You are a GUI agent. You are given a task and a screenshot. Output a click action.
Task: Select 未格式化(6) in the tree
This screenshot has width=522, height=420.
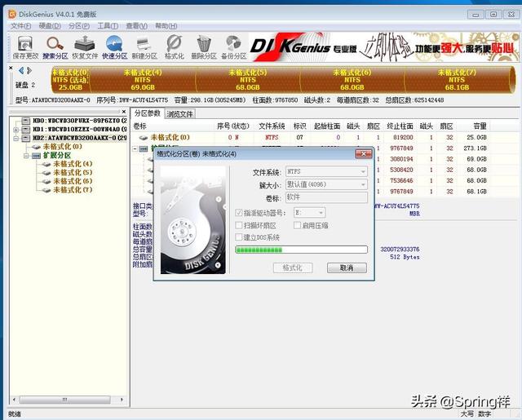click(x=73, y=181)
